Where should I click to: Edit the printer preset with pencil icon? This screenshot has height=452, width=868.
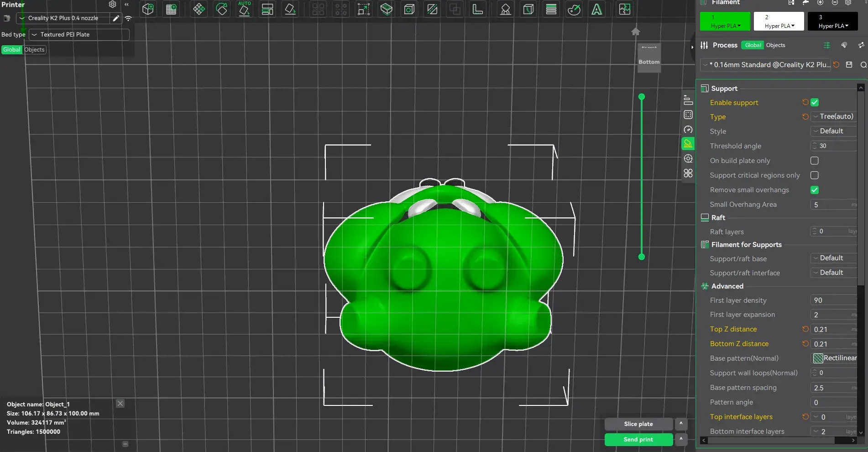click(x=116, y=18)
